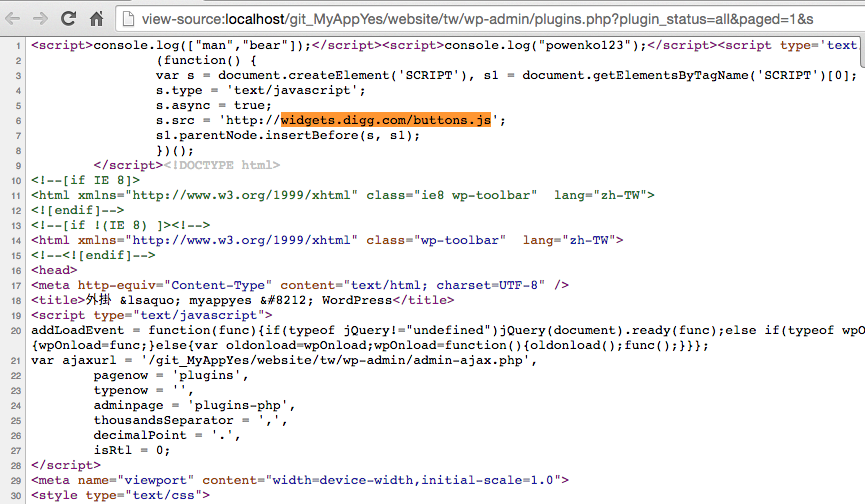This screenshot has height=504, width=865.
Task: Click the s1.parentNode.insertBefore(s, s1); line
Action: (287, 136)
